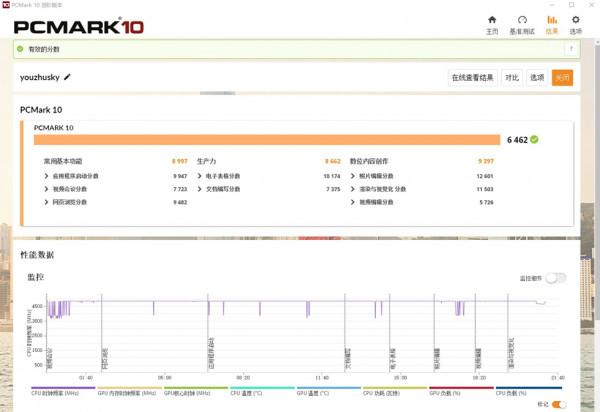
Task: Click the question mark help icon in the banner
Action: [x=571, y=49]
